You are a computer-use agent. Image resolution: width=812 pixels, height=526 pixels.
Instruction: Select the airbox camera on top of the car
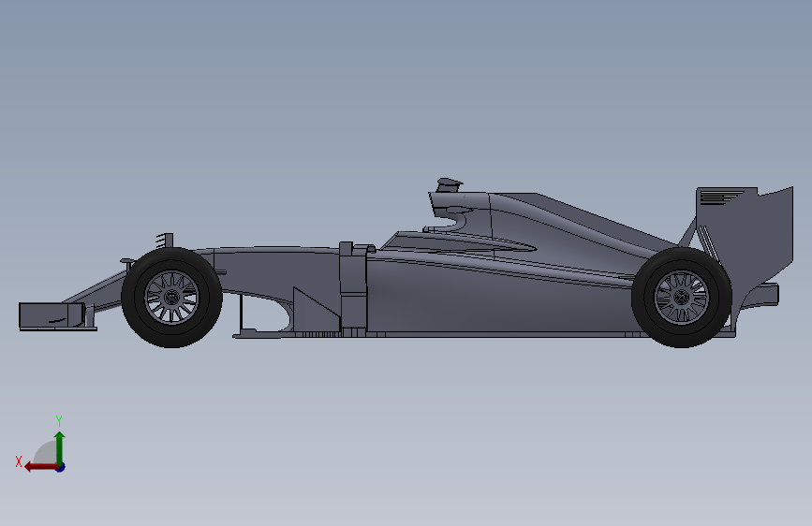point(449,184)
